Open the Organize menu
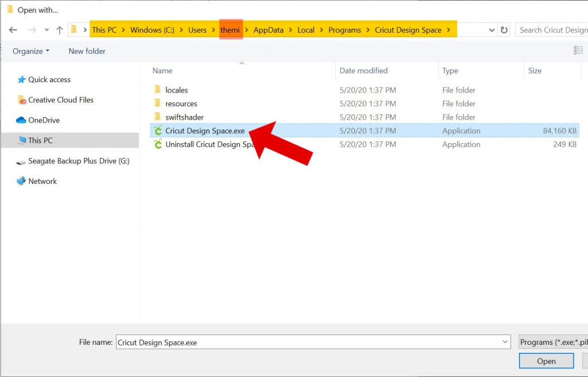The width and height of the screenshot is (588, 377). [x=31, y=51]
